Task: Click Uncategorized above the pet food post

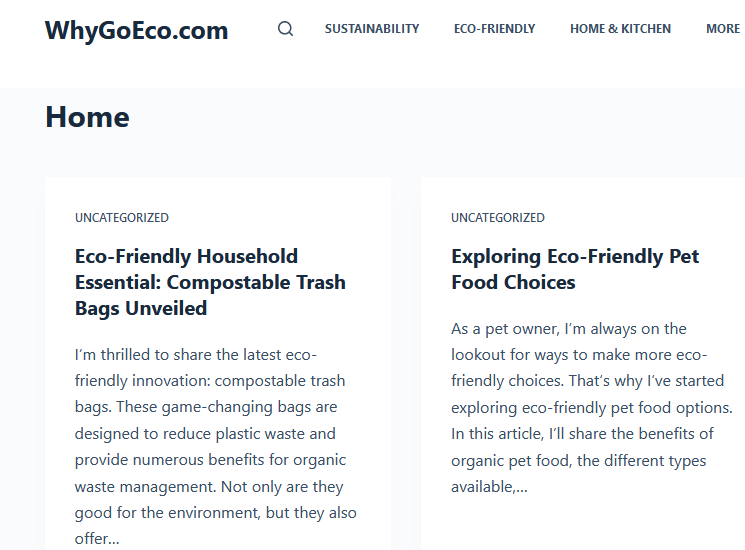Action: pyautogui.click(x=497, y=218)
